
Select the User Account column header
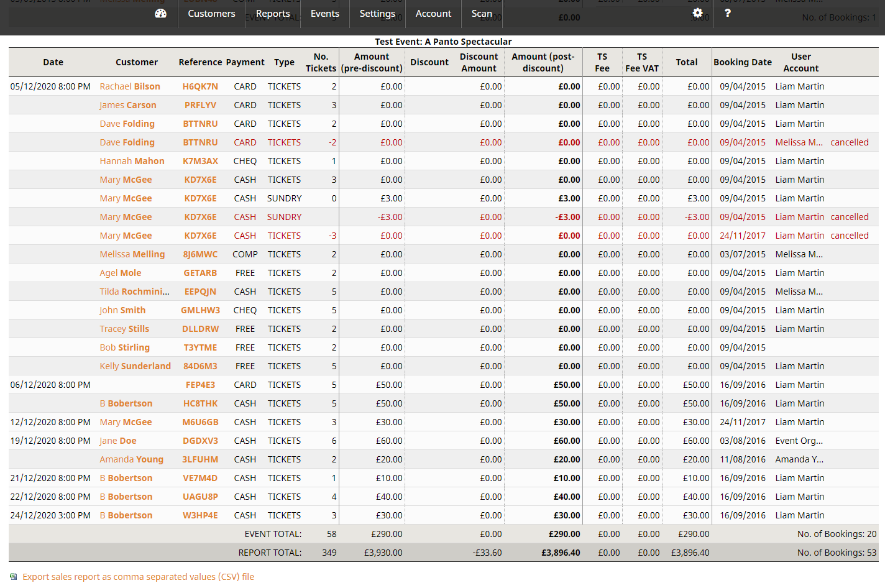click(800, 62)
